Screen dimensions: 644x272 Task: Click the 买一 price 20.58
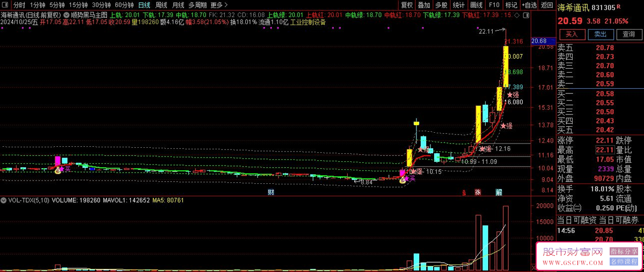(605, 94)
